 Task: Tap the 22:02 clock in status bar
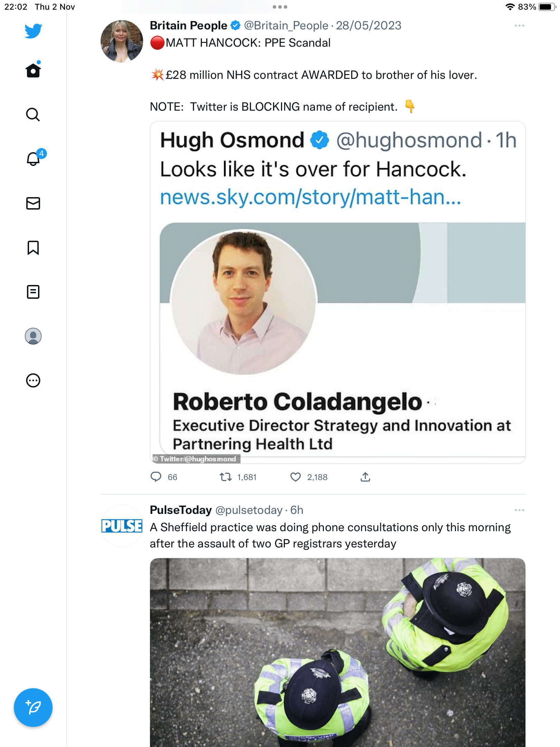(x=16, y=7)
